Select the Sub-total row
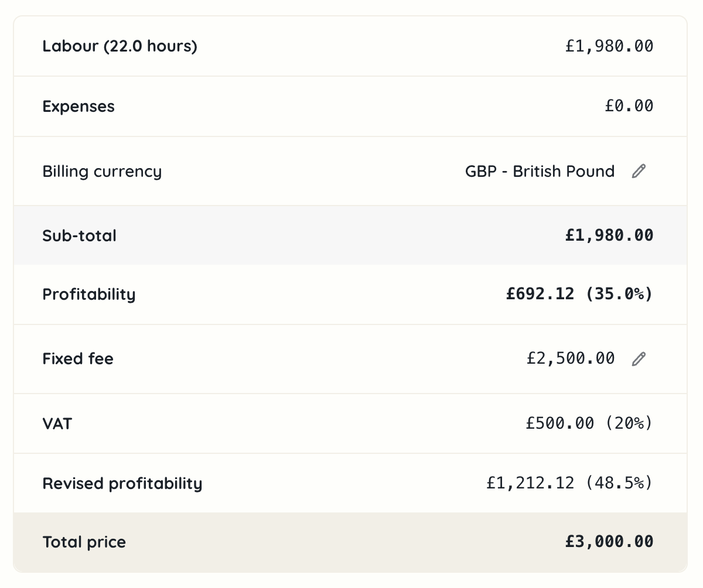Screen dimensions: 703x588 [351, 235]
